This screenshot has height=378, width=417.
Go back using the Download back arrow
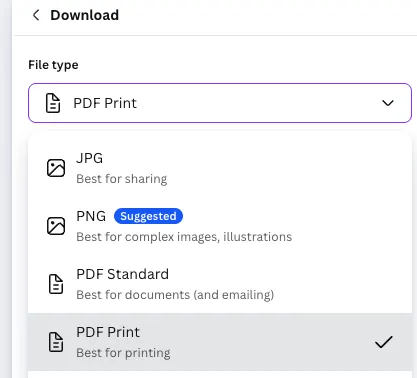pos(36,15)
